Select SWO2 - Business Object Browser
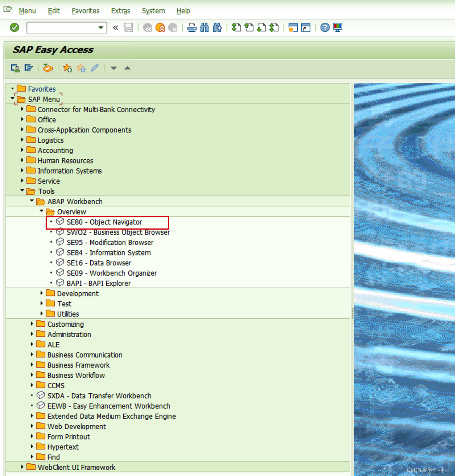The height and width of the screenshot is (476, 455). 118,232
